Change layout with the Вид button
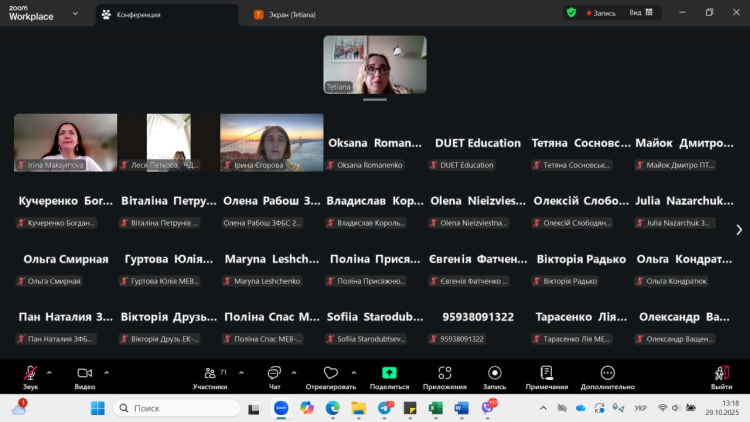 point(644,13)
